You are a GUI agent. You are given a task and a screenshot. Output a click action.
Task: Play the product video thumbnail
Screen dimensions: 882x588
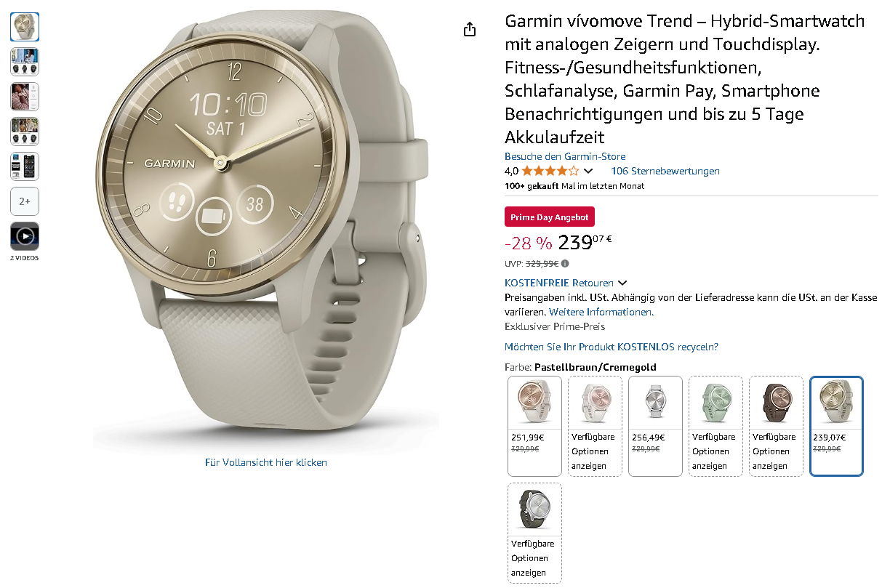tap(25, 236)
